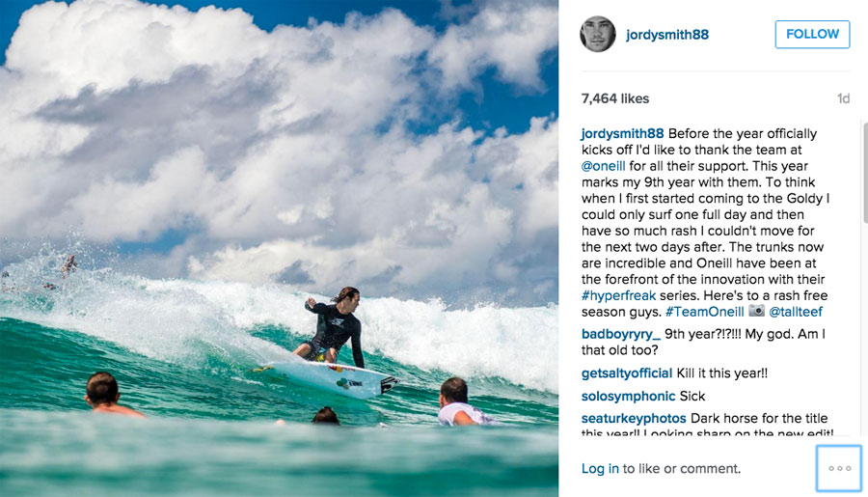The image size is (868, 497).
Task: Open getsaltyofficial commenter profile
Action: (627, 373)
